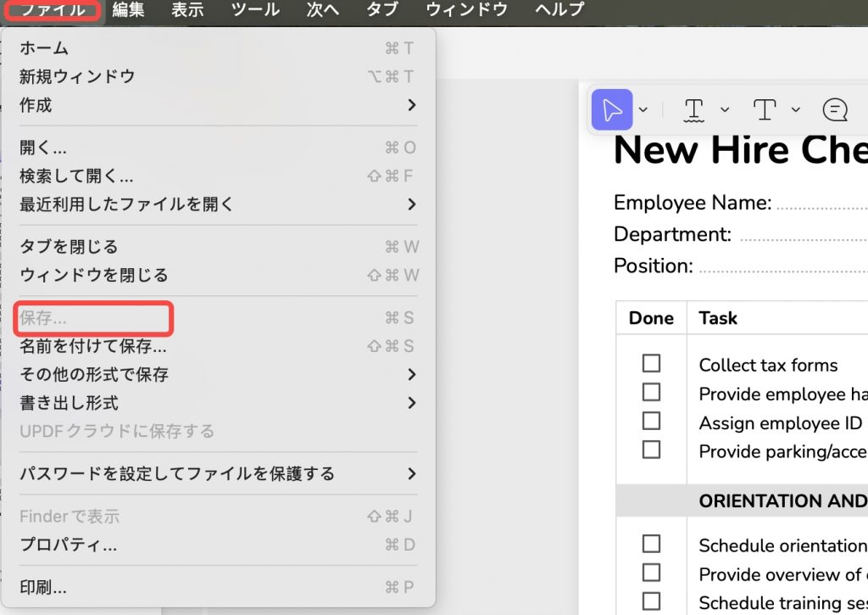Image resolution: width=868 pixels, height=615 pixels.
Task: Expand 書き出し形式 submenu
Action: (218, 403)
